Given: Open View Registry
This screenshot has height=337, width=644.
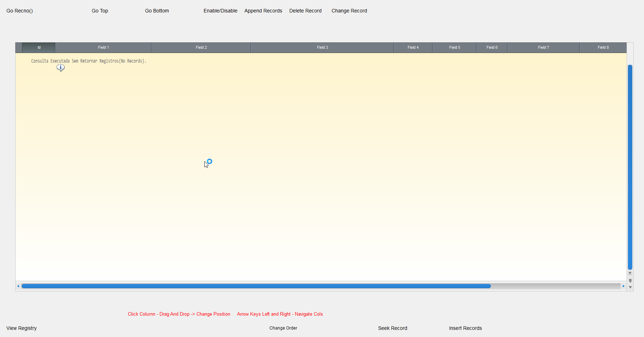Looking at the screenshot, I should [21, 328].
